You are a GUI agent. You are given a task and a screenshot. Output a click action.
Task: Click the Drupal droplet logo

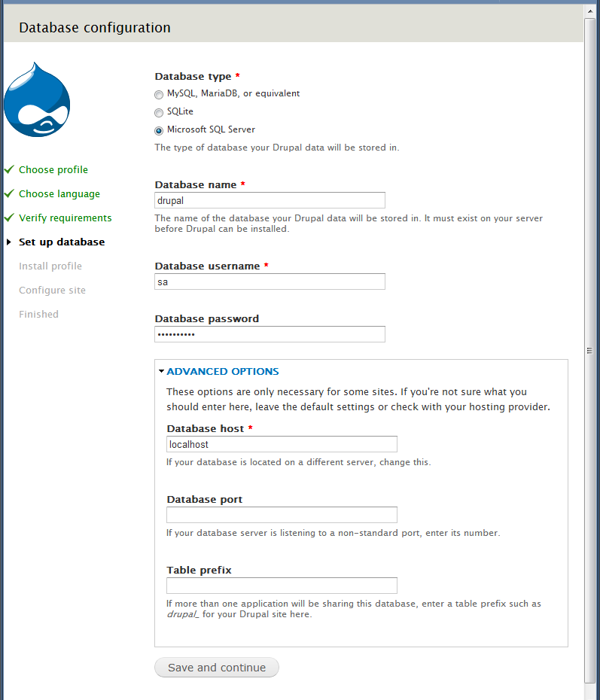pos(37,101)
